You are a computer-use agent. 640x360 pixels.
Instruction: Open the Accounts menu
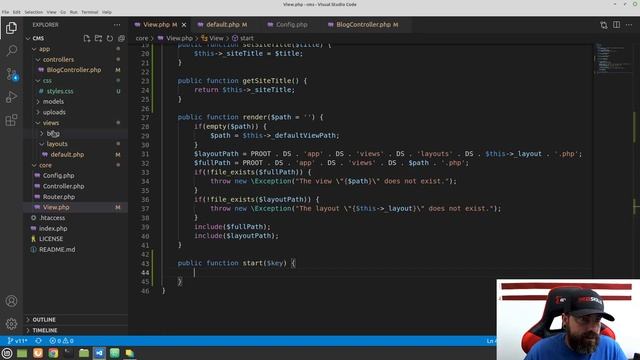11,301
